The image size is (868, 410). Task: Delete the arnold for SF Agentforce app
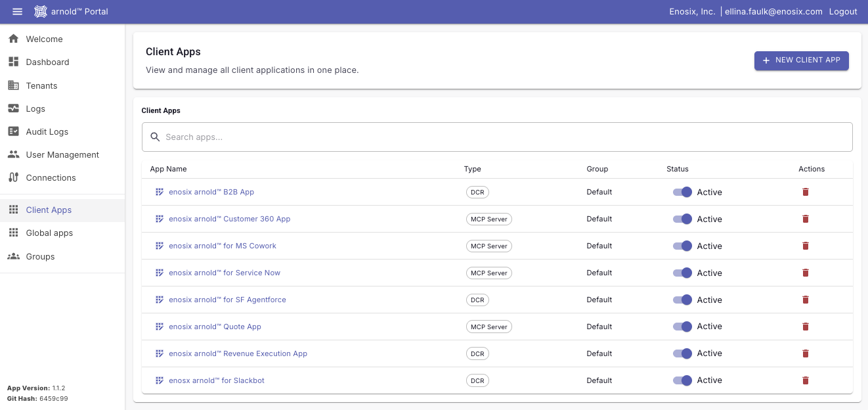806,300
